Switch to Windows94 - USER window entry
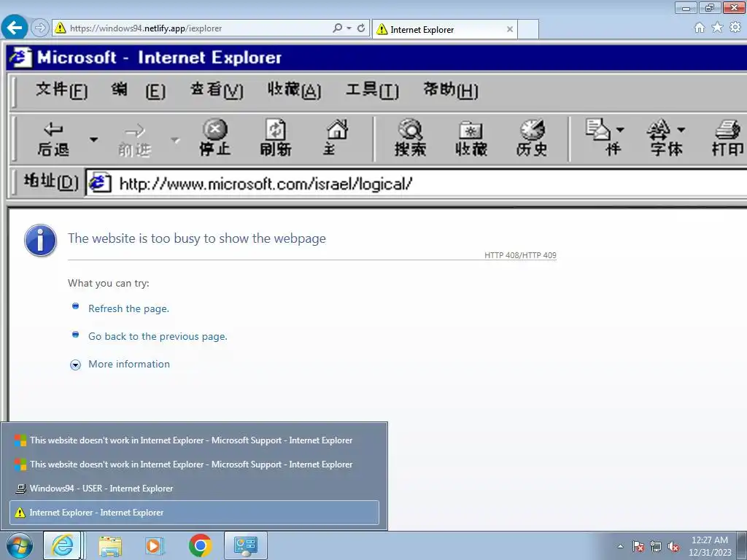Viewport: 747px width, 560px height. click(x=194, y=488)
